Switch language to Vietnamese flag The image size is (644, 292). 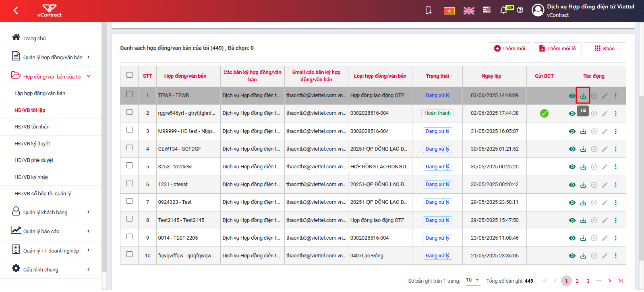tap(449, 11)
